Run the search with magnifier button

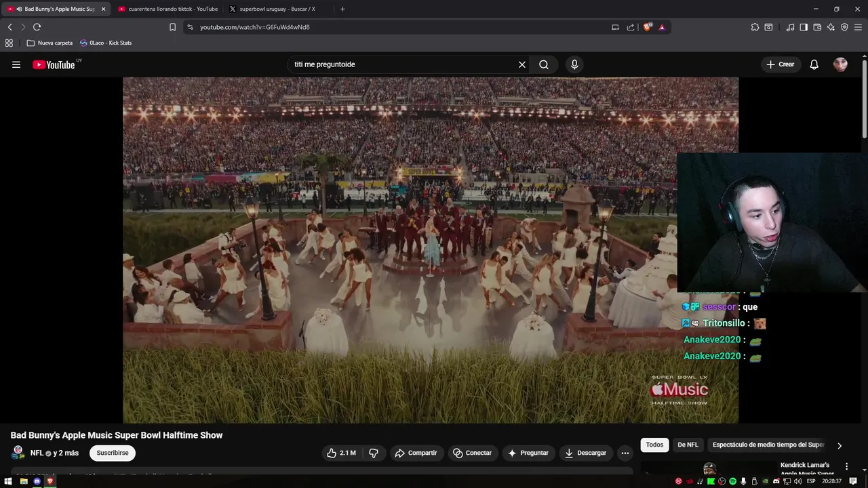click(544, 64)
